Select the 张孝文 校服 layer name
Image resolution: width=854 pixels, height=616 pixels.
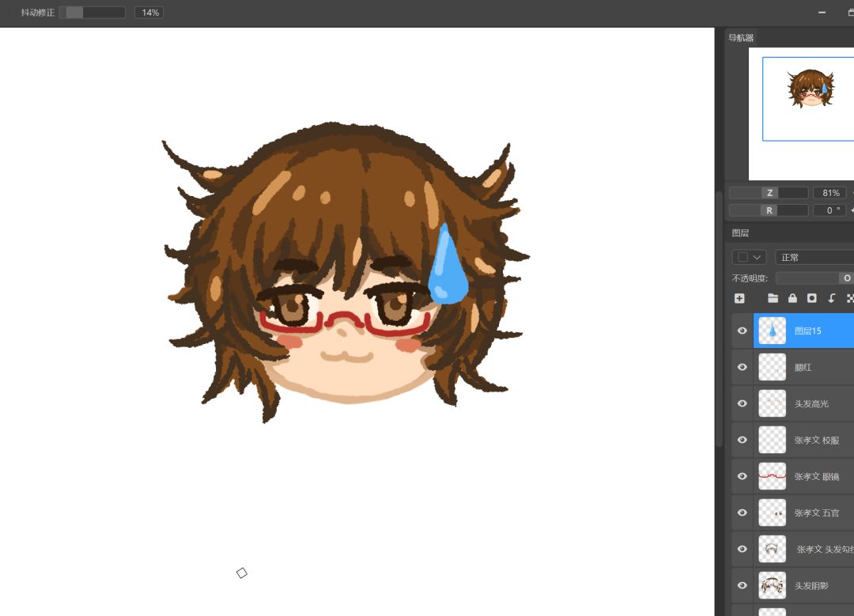pos(816,440)
